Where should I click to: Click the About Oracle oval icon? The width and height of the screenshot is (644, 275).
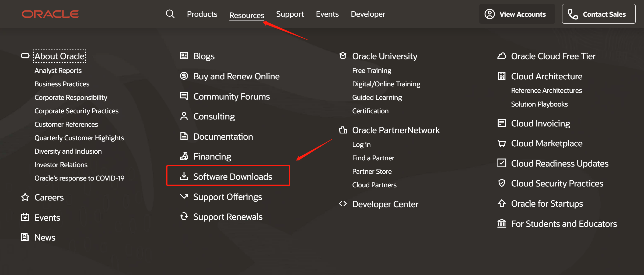tap(25, 56)
